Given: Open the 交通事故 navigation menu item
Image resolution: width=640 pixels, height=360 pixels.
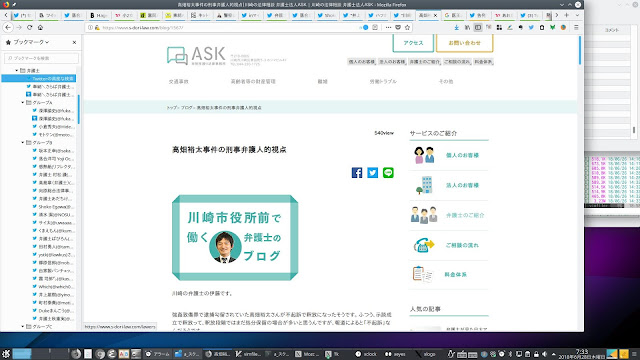Looking at the screenshot, I should (x=179, y=81).
